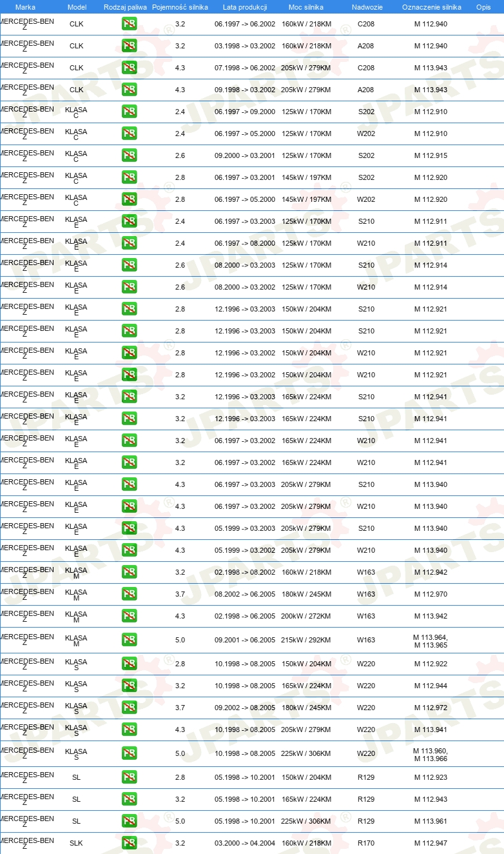This screenshot has width=504, height=854.
Task: Click the Moc silnika column header
Action: (x=306, y=6)
